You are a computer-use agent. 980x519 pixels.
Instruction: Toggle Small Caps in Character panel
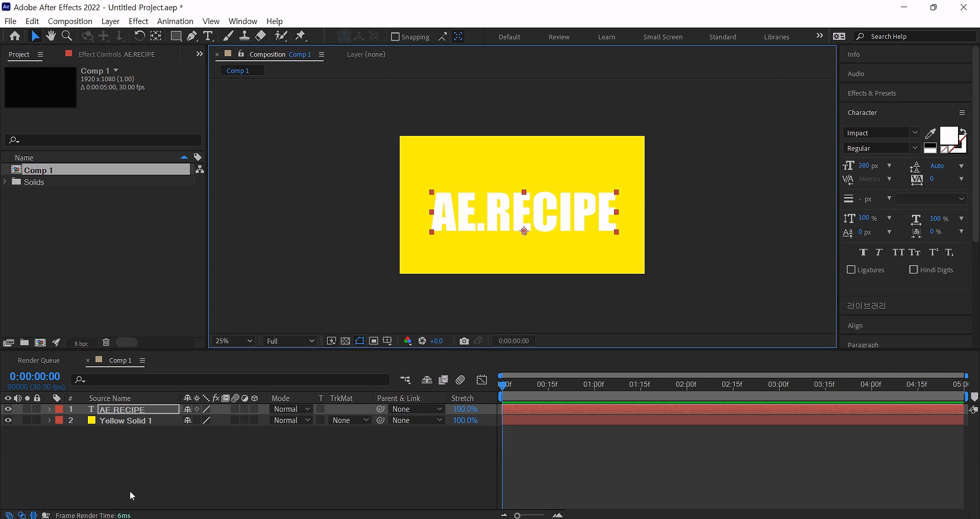[915, 252]
